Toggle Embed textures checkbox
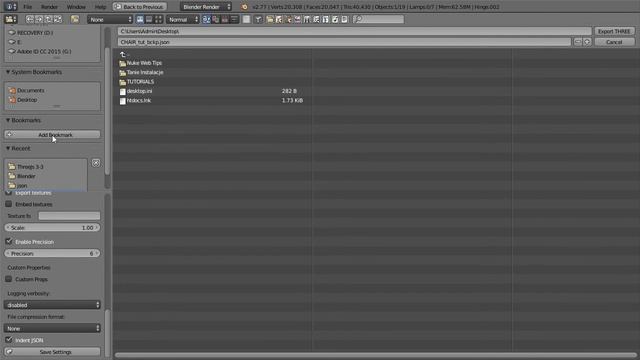The image size is (640, 360). point(9,204)
